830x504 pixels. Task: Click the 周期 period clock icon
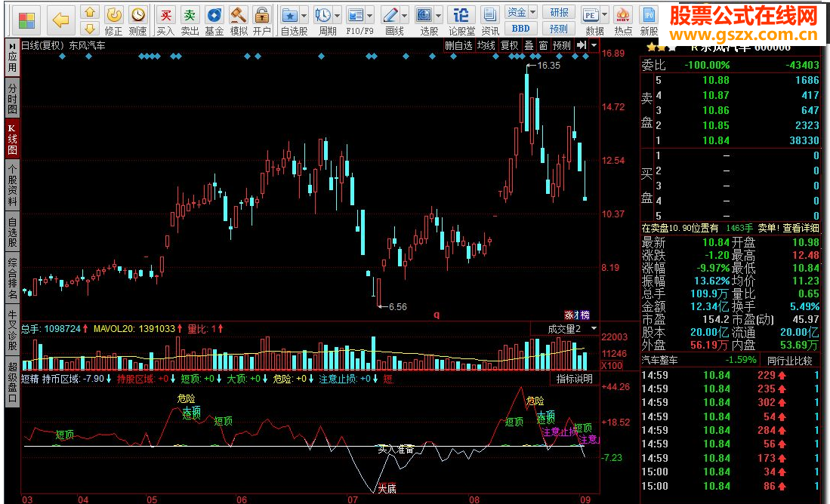(x=323, y=15)
